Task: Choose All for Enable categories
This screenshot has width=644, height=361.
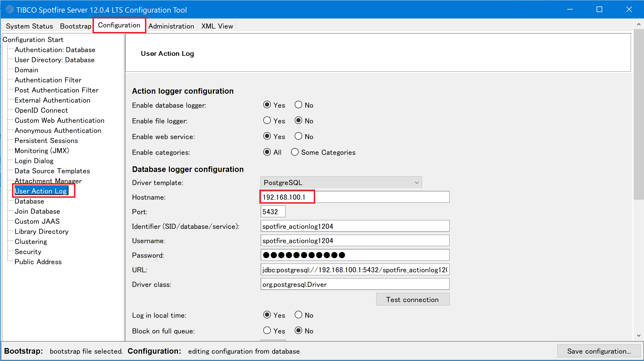Action: pos(267,152)
